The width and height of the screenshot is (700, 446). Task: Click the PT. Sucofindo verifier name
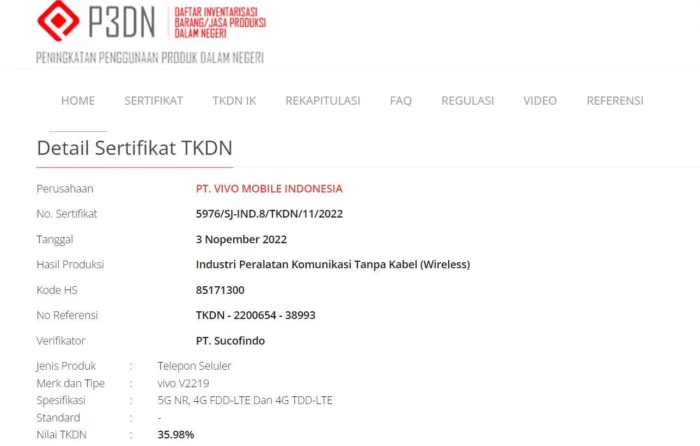(230, 341)
